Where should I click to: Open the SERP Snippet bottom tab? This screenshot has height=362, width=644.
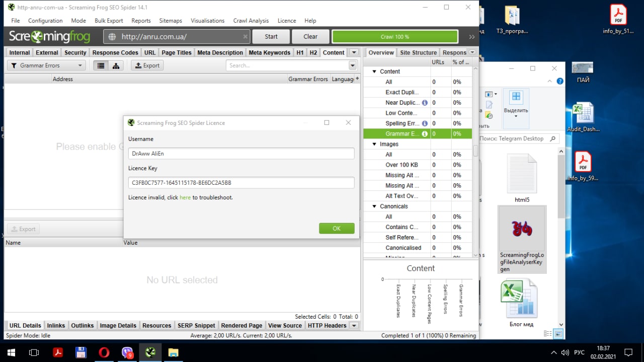pos(196,325)
